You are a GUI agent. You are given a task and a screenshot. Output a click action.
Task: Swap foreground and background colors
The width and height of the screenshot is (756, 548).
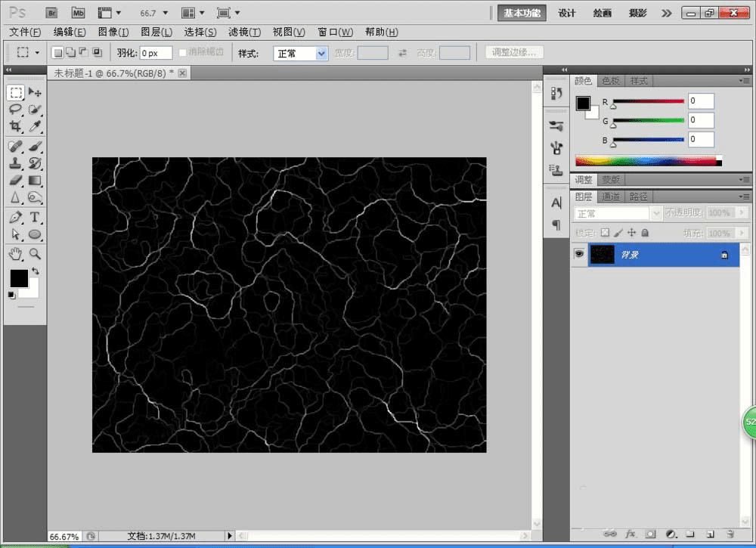(35, 271)
